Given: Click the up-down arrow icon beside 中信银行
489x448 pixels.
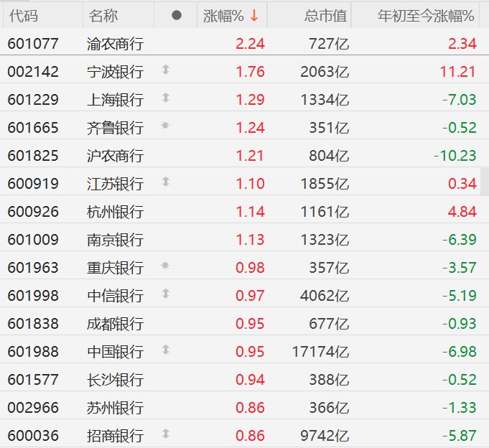Looking at the screenshot, I should click(x=167, y=294).
